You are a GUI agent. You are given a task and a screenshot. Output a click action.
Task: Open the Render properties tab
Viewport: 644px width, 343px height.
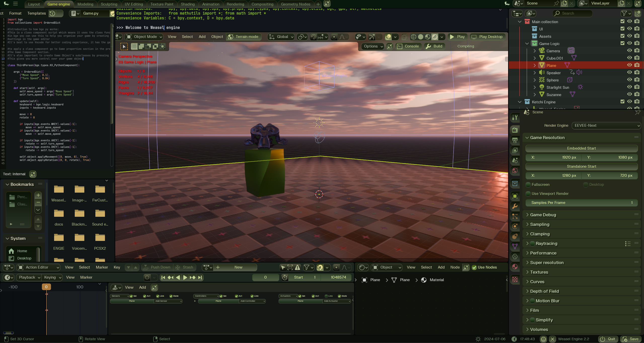(x=515, y=130)
